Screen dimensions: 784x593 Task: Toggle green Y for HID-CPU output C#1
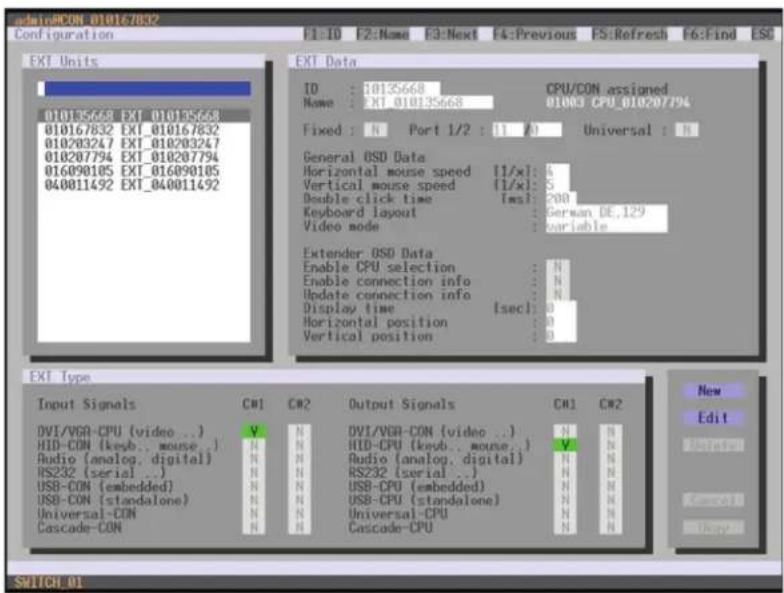(x=565, y=445)
